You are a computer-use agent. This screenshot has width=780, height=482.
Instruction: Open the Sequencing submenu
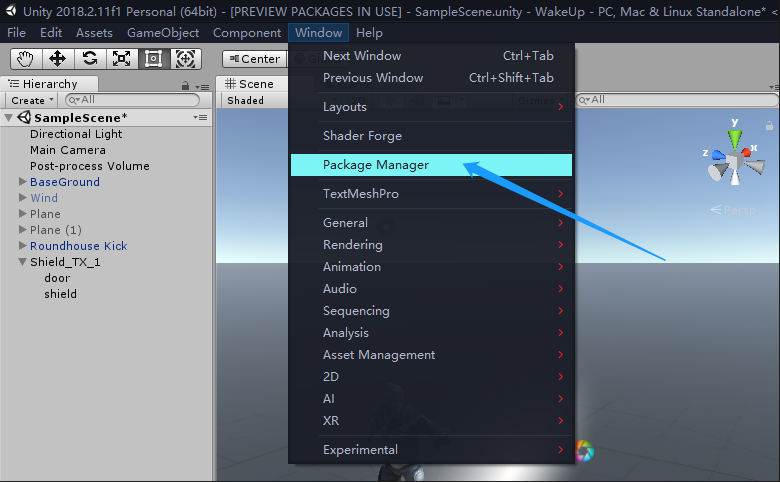(431, 310)
